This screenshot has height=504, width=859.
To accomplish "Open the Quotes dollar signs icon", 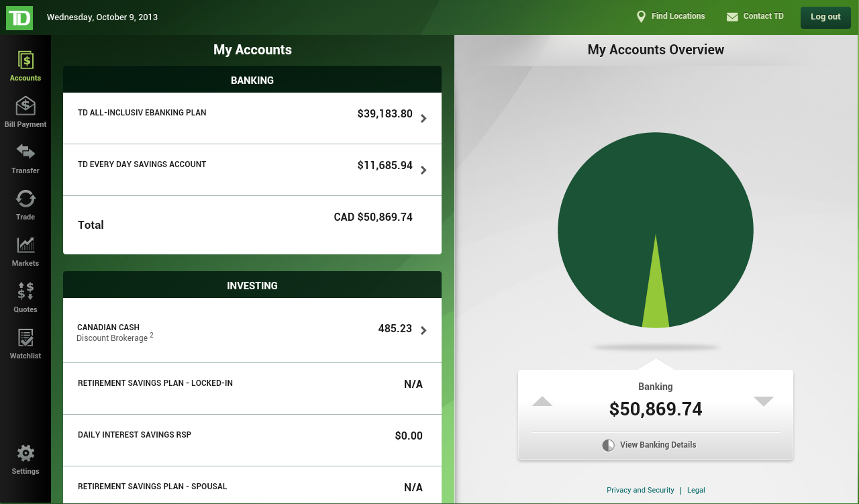I will [26, 291].
